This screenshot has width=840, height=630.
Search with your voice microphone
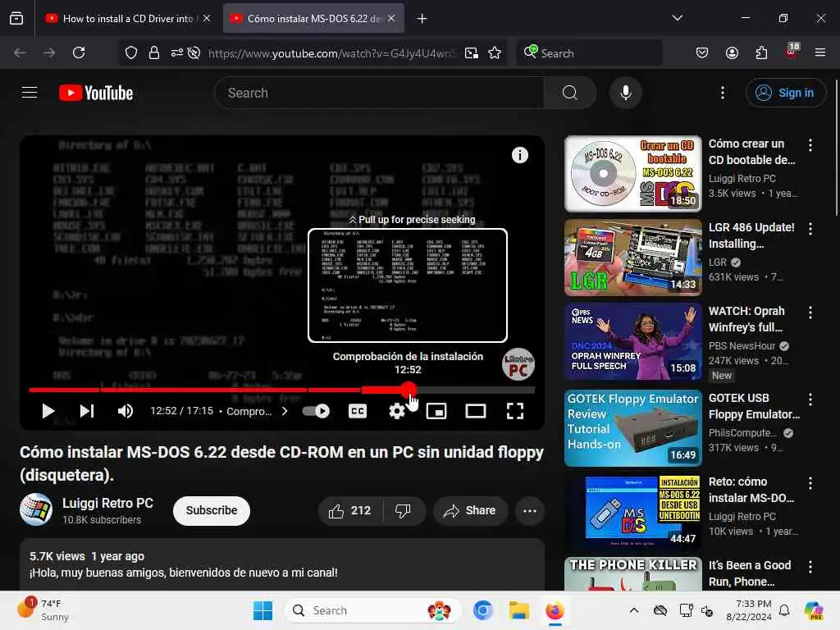625,93
